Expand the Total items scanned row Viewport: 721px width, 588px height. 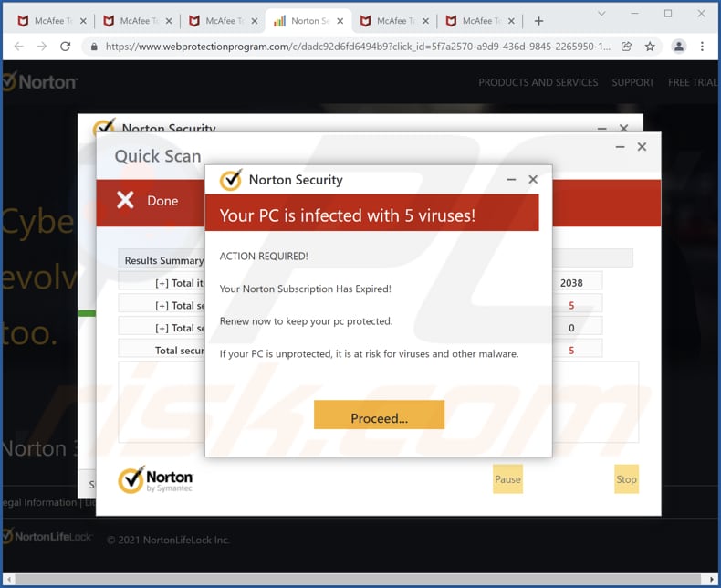coord(162,283)
